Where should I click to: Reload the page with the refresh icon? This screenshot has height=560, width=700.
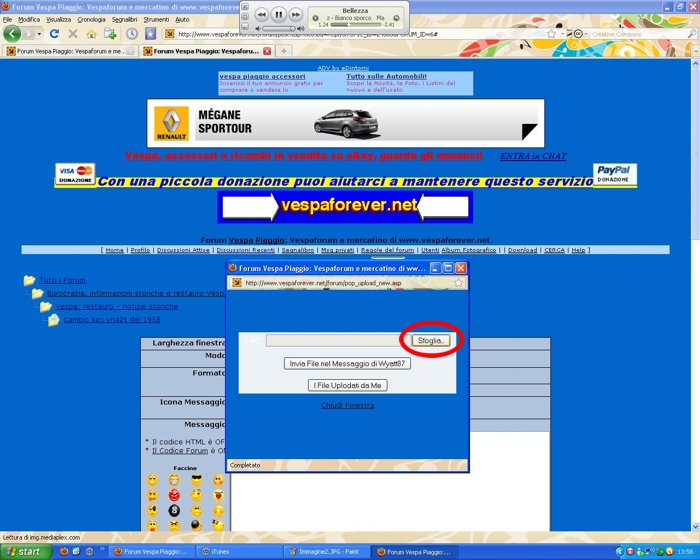pyautogui.click(x=54, y=33)
